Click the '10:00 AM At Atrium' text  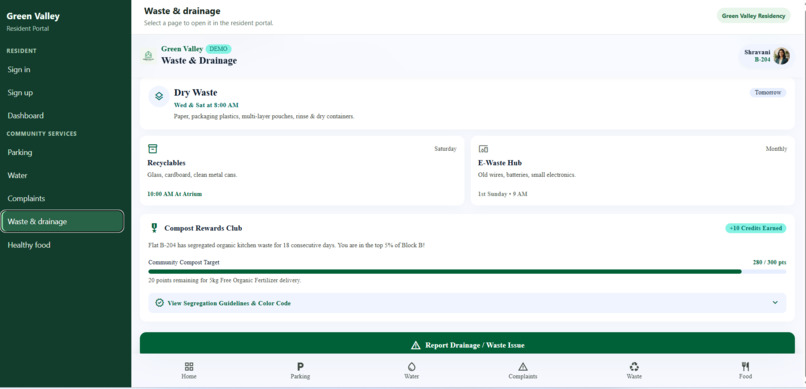175,194
